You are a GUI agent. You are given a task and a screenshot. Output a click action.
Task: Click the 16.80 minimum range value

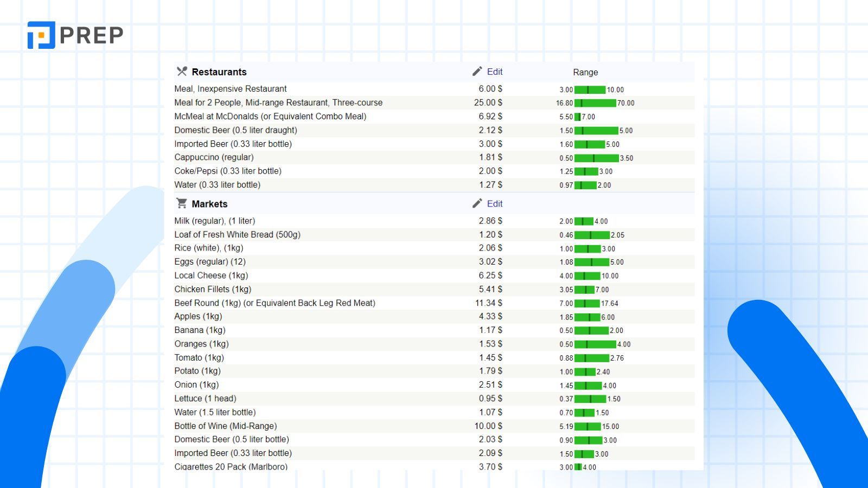564,103
